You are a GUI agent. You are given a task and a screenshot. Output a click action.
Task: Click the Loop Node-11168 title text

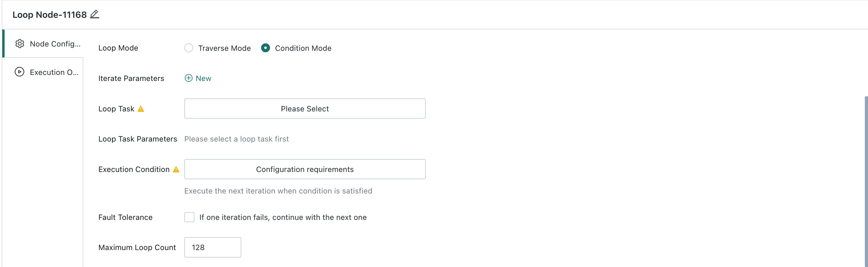(x=49, y=14)
